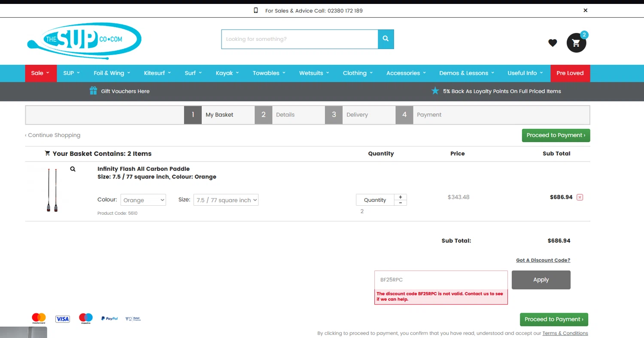
Task: Click the sales phone number 02380 172 189
Action: point(345,11)
